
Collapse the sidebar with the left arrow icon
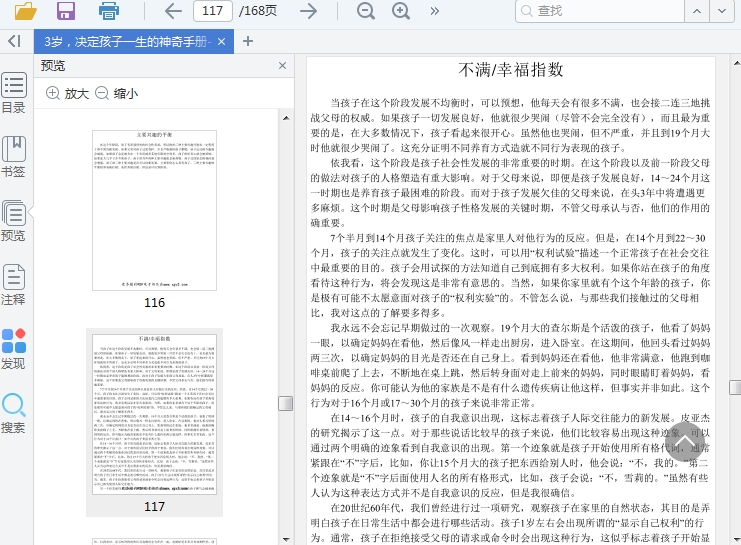14,41
